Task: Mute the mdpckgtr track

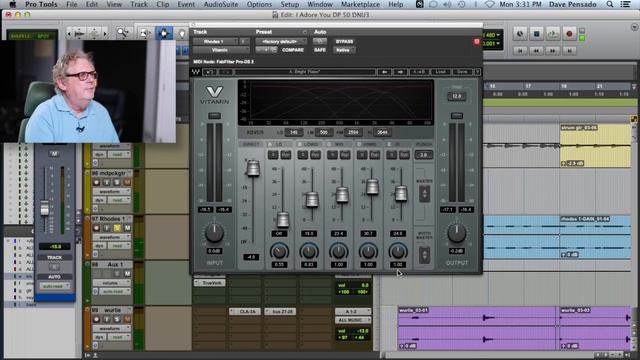Action: coord(127,182)
